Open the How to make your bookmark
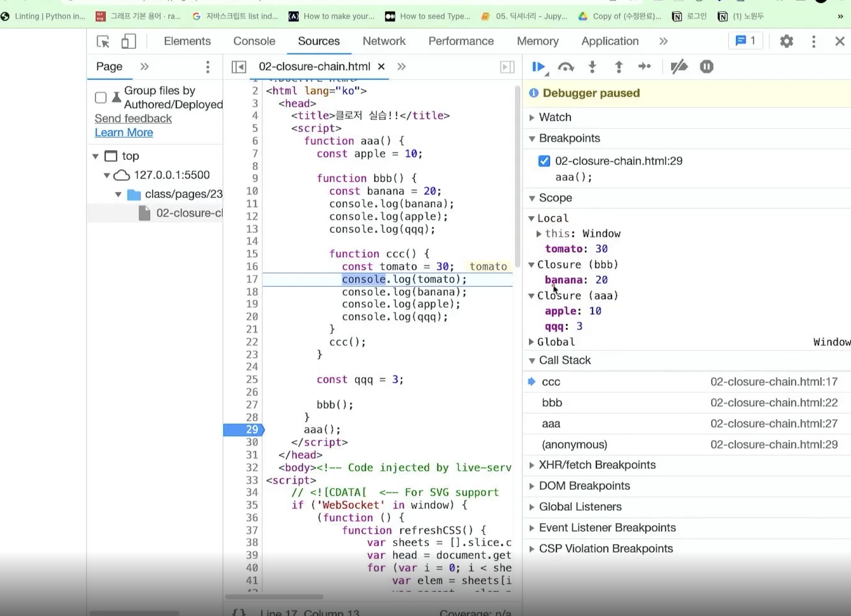851x616 pixels. tap(332, 17)
